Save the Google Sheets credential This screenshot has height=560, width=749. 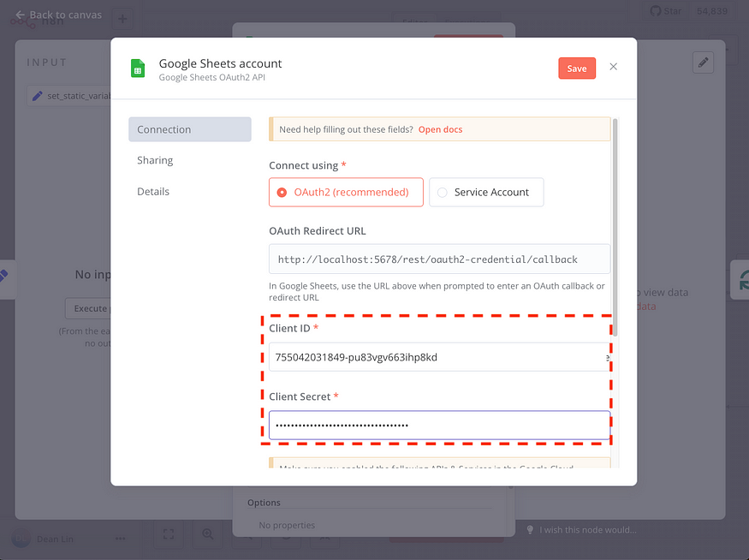[577, 69]
